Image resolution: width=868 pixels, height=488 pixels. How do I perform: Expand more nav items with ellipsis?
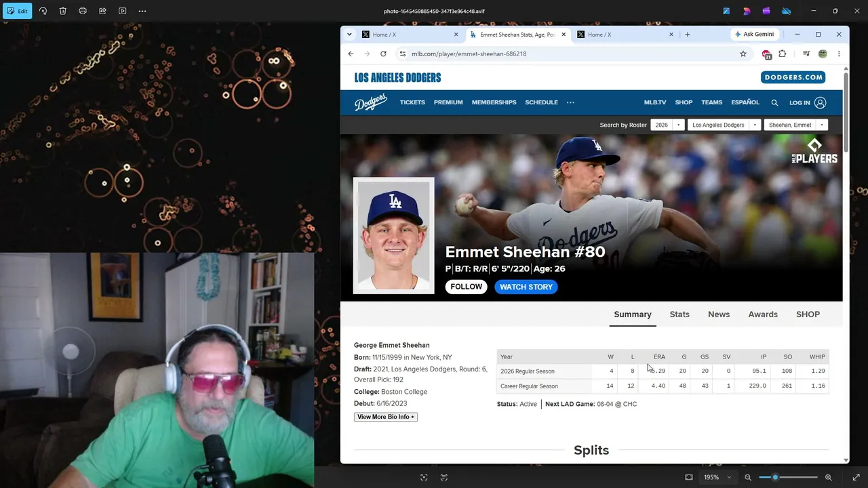point(570,102)
